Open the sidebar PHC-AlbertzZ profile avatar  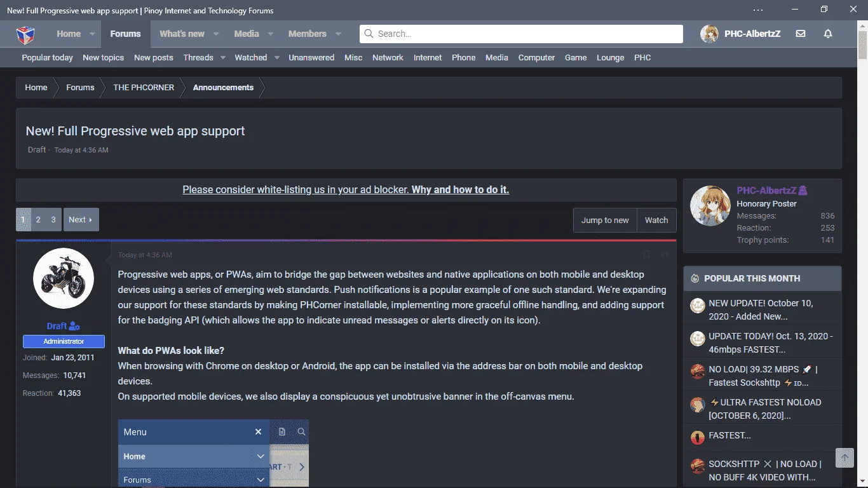click(x=709, y=206)
